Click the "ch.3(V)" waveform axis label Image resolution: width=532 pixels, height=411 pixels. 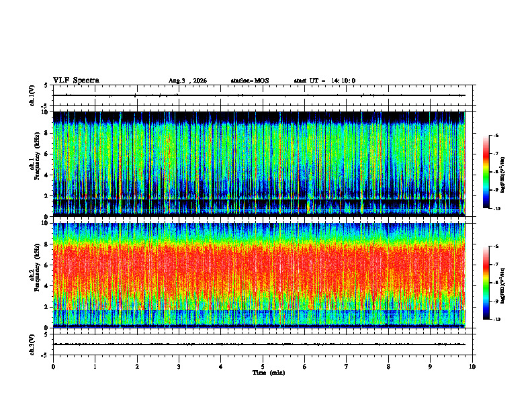coord(32,345)
